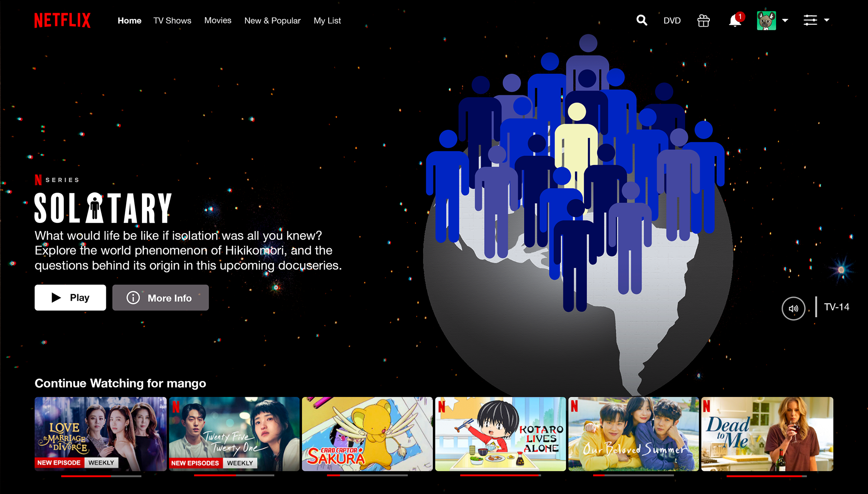
Task: Click the red notification count badge
Action: point(740,17)
